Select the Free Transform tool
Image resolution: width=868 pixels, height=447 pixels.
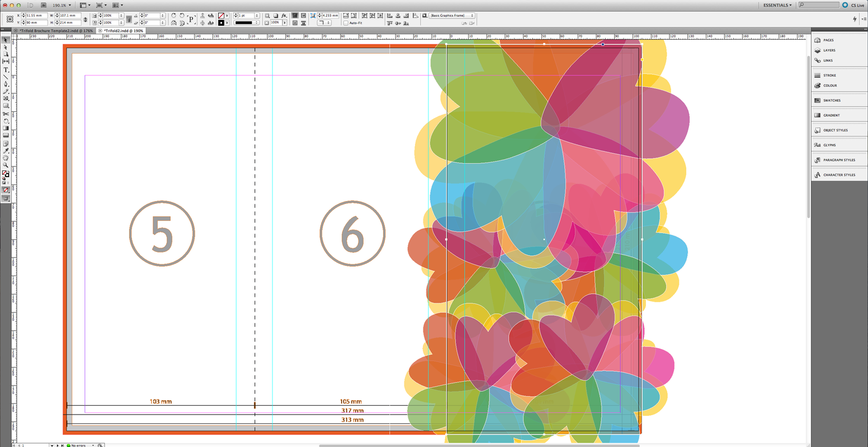click(6, 121)
